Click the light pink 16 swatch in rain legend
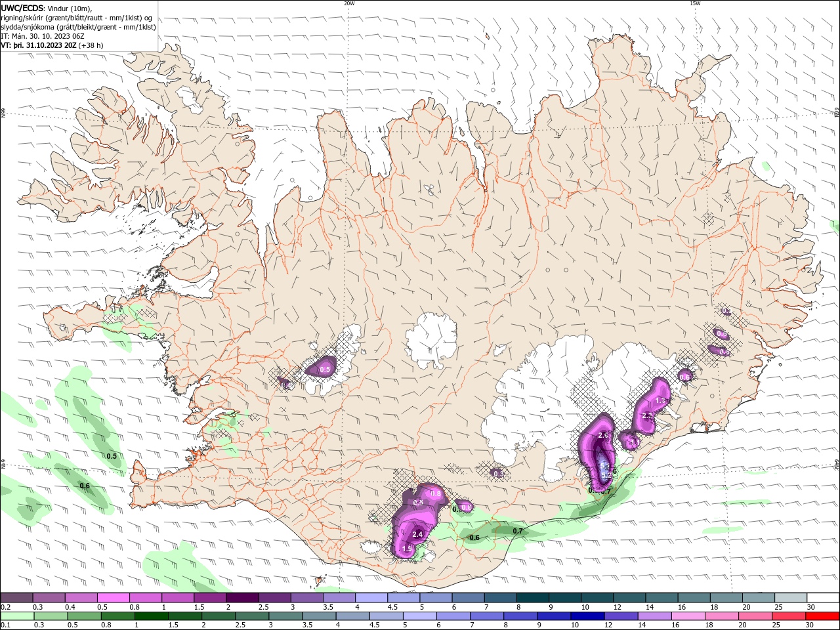Screen dimensions: 840x630 [687, 616]
